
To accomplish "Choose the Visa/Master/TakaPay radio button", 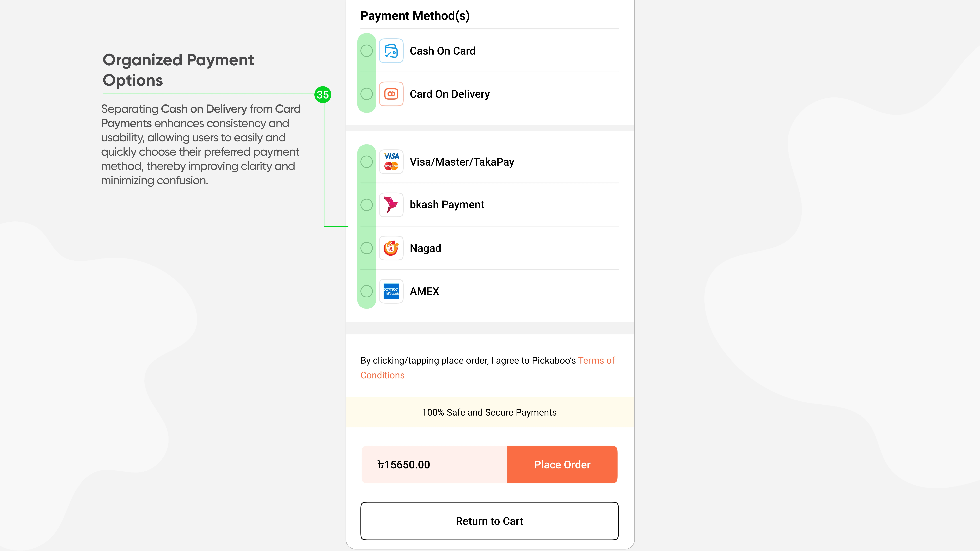I will click(366, 162).
